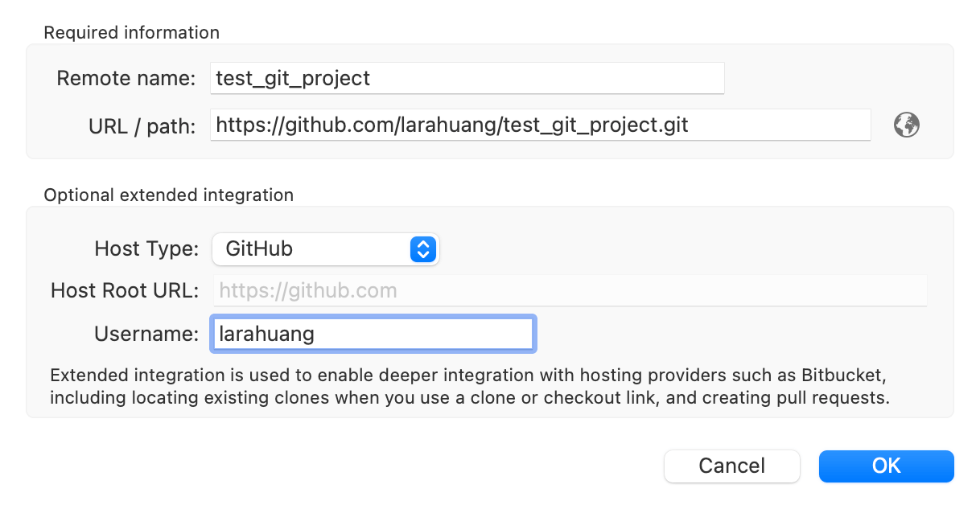This screenshot has height=505, width=980.
Task: Focus the Remote name text field
Action: 467,78
